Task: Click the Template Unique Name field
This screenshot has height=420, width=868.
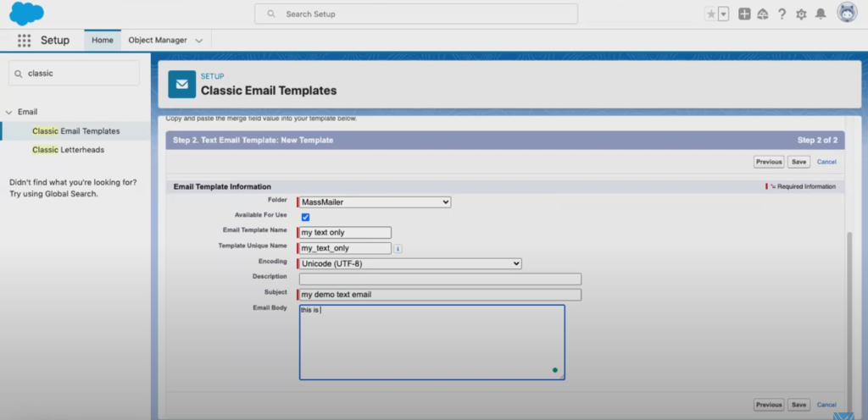Action: (x=345, y=249)
